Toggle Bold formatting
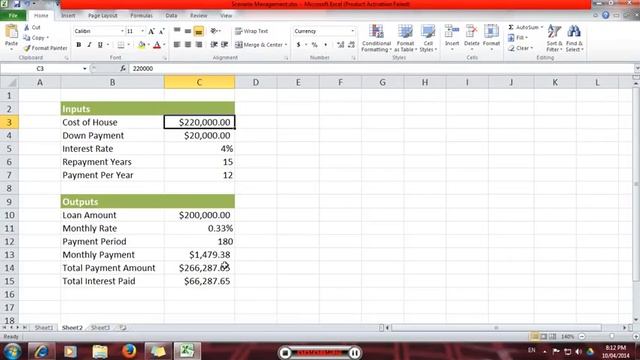This screenshot has height=360, width=640. pyautogui.click(x=79, y=44)
